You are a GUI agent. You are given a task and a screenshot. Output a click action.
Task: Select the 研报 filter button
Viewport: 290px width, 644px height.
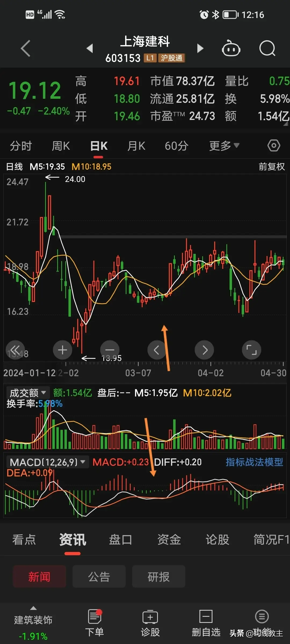pyautogui.click(x=159, y=576)
